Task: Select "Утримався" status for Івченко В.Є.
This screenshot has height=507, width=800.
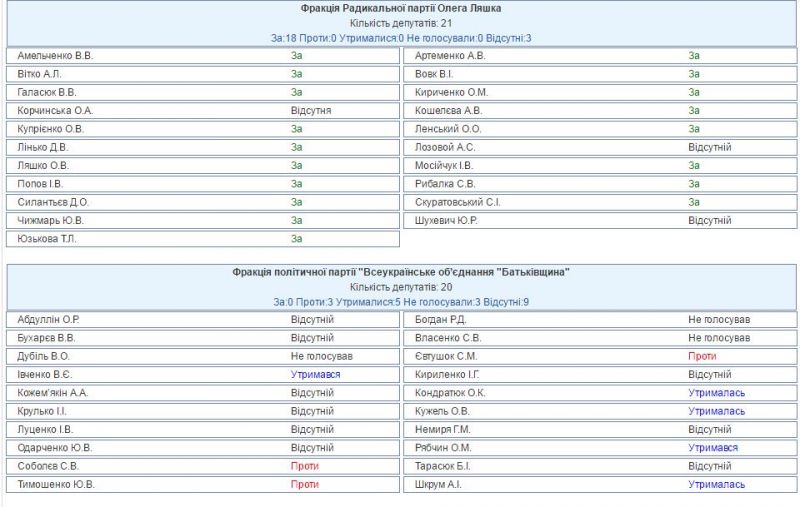Action: pos(315,374)
